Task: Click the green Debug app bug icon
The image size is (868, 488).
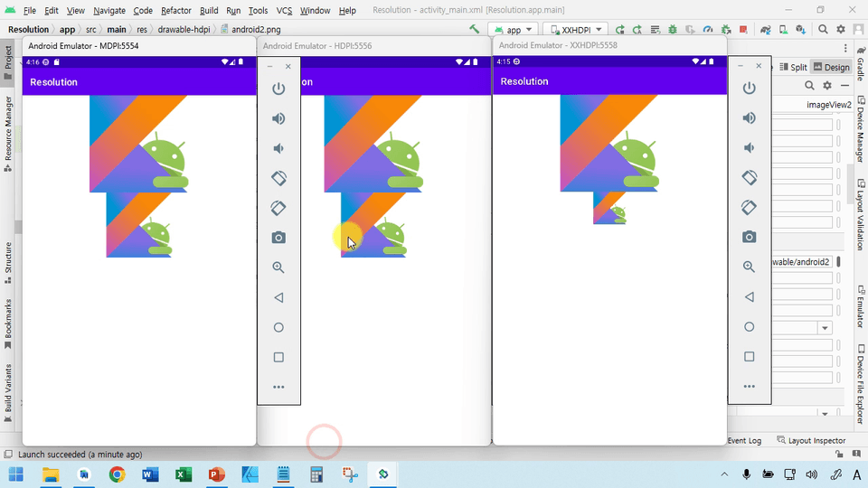Action: click(x=673, y=29)
